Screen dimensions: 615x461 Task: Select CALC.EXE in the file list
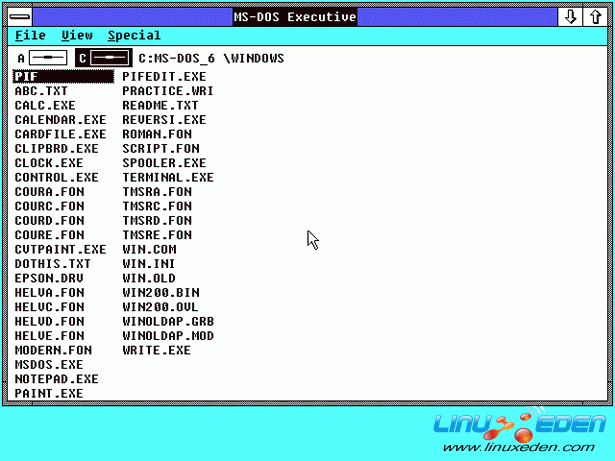[x=45, y=106]
